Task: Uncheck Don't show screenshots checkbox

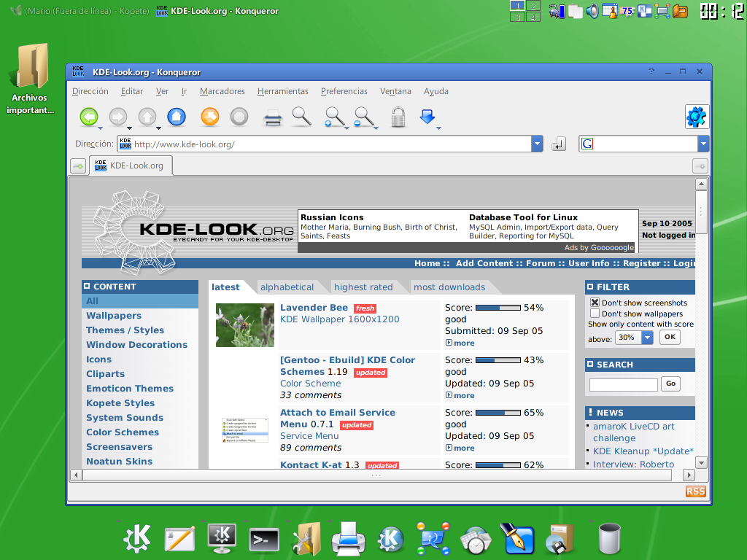Action: pyautogui.click(x=595, y=303)
